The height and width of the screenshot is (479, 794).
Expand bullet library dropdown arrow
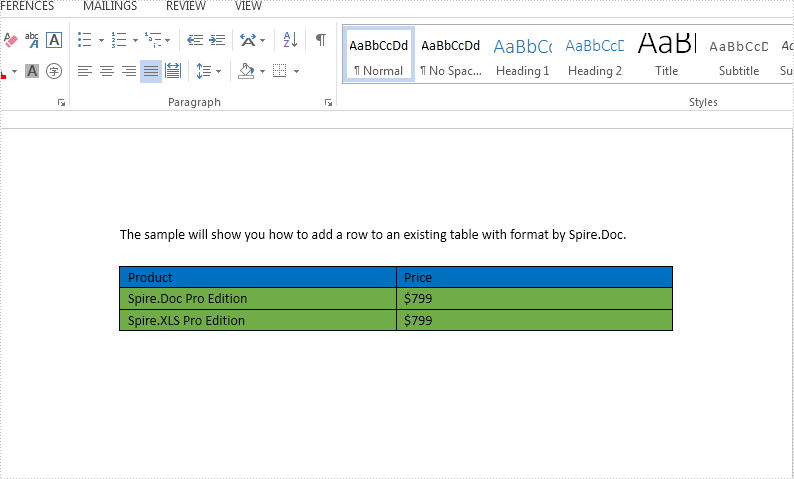click(x=101, y=40)
